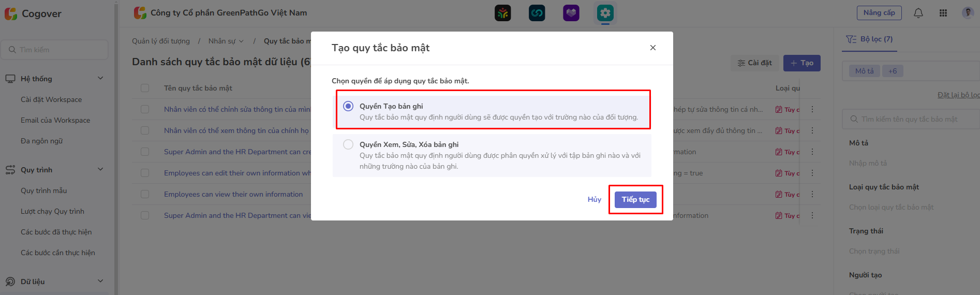Screen dimensions: 980x295
Task: Open Email của Workspace menu item
Action: tap(55, 120)
